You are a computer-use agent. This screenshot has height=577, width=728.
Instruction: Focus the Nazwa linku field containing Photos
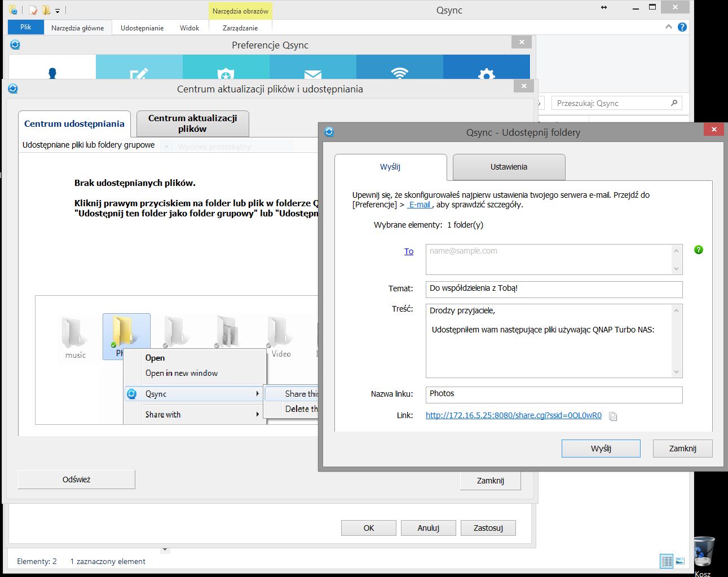[554, 394]
